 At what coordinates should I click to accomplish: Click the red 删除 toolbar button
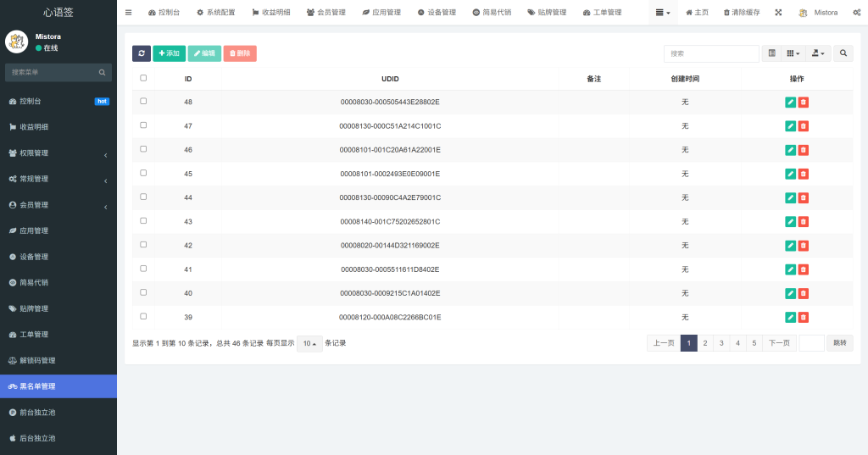pyautogui.click(x=240, y=53)
